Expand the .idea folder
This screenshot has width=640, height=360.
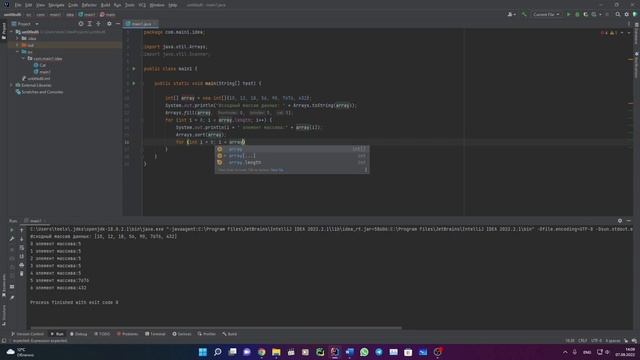tap(18, 38)
